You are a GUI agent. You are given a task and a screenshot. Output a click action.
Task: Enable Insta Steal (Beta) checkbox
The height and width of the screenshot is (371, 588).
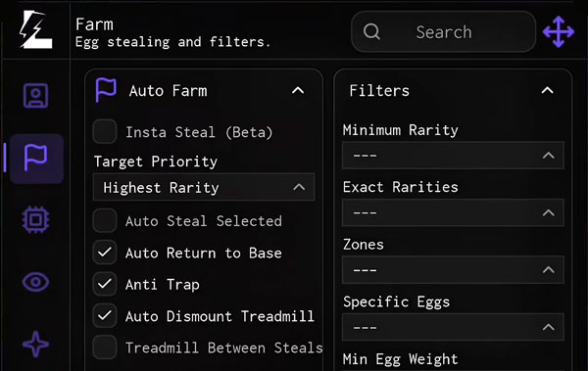[x=105, y=131]
